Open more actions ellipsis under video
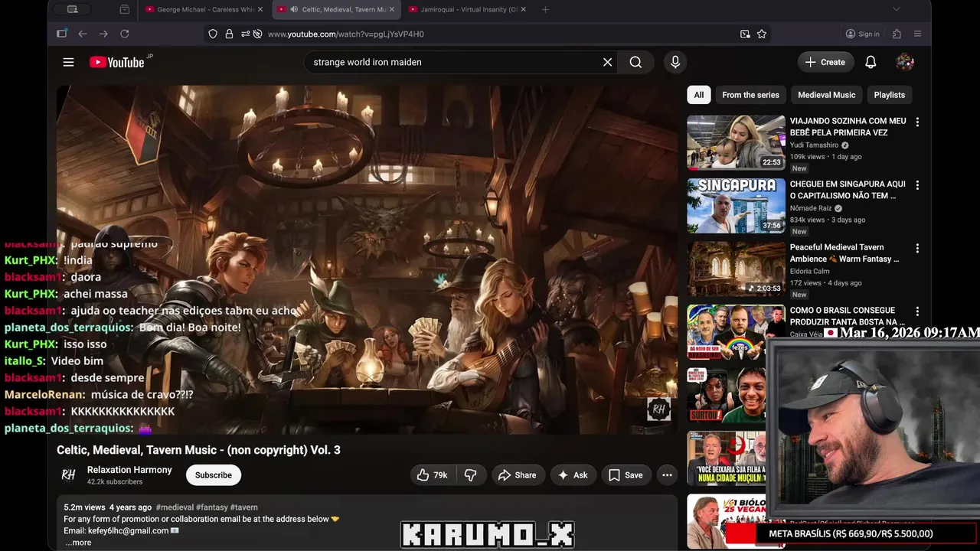 (667, 475)
